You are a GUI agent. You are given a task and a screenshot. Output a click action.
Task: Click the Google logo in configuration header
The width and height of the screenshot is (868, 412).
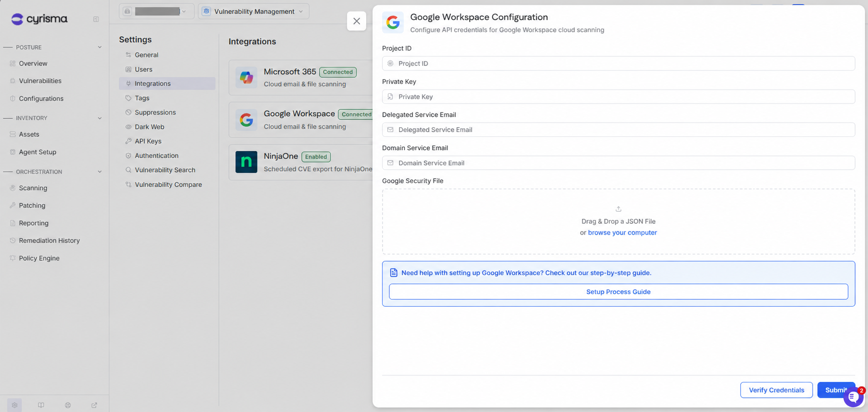393,22
